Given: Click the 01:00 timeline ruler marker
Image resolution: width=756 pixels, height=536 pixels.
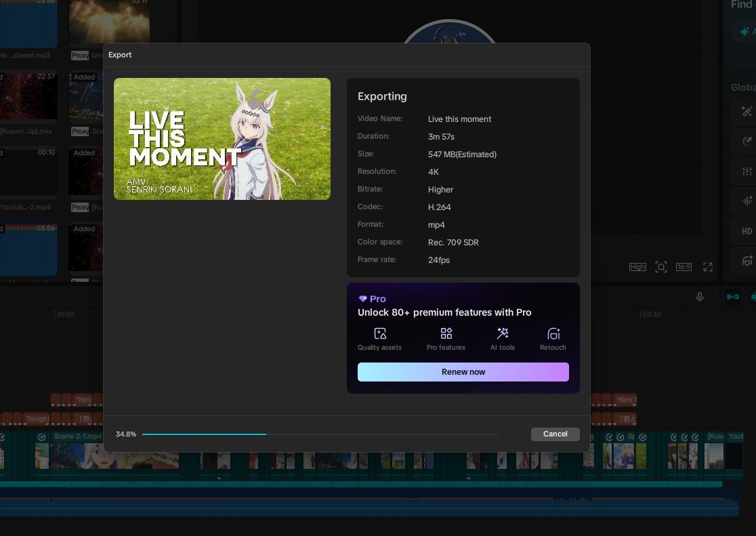Looking at the screenshot, I should [x=65, y=314].
